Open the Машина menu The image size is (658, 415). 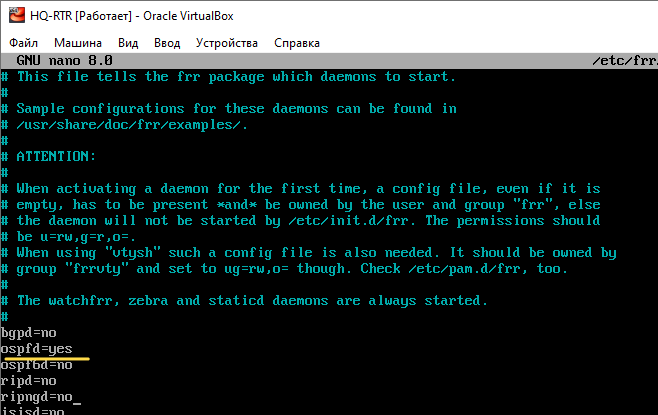tap(77, 43)
